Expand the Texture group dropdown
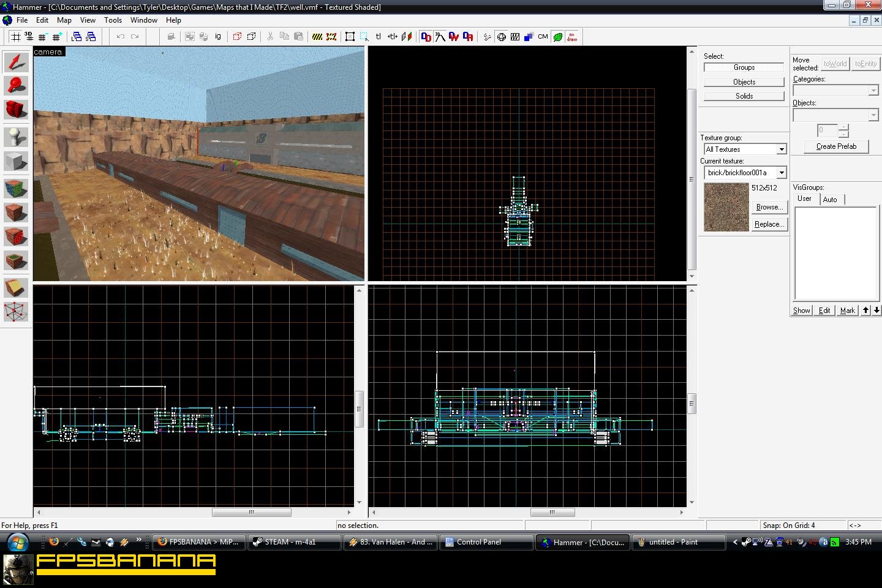Screen dimensions: 882x588 tap(782, 149)
